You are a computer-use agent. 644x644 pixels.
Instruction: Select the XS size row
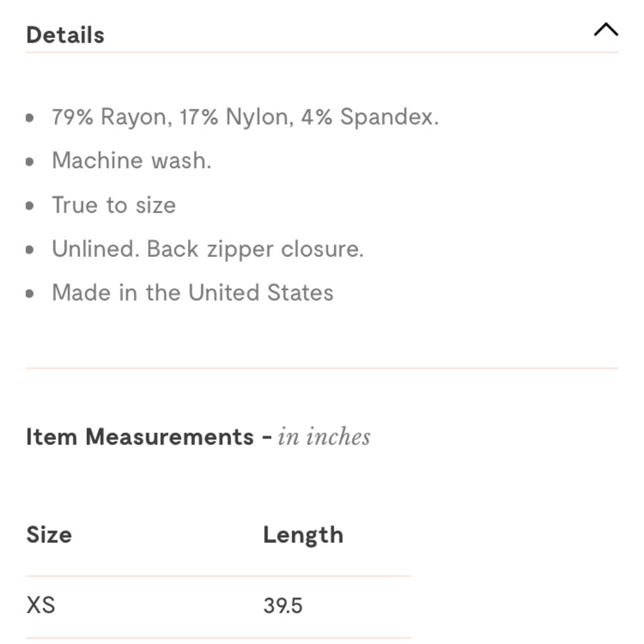pos(41,605)
